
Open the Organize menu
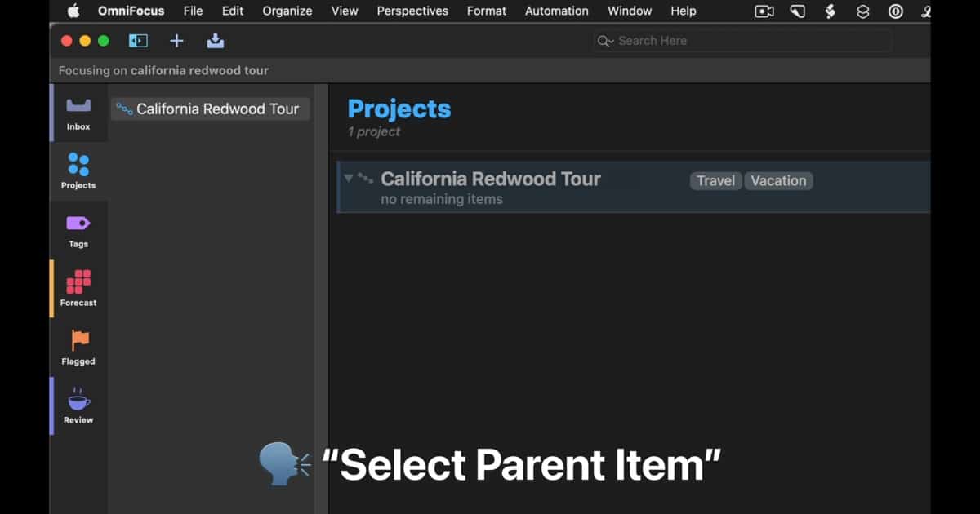point(287,11)
